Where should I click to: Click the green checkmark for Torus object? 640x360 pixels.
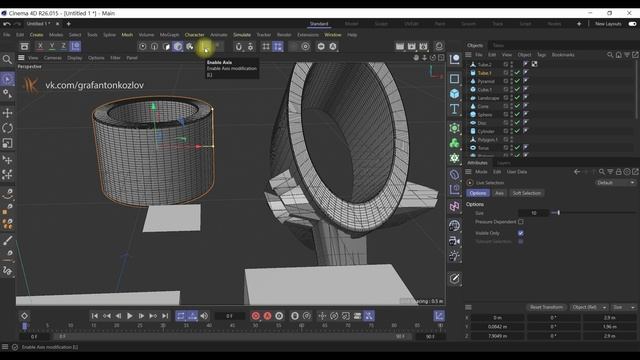[x=518, y=148]
